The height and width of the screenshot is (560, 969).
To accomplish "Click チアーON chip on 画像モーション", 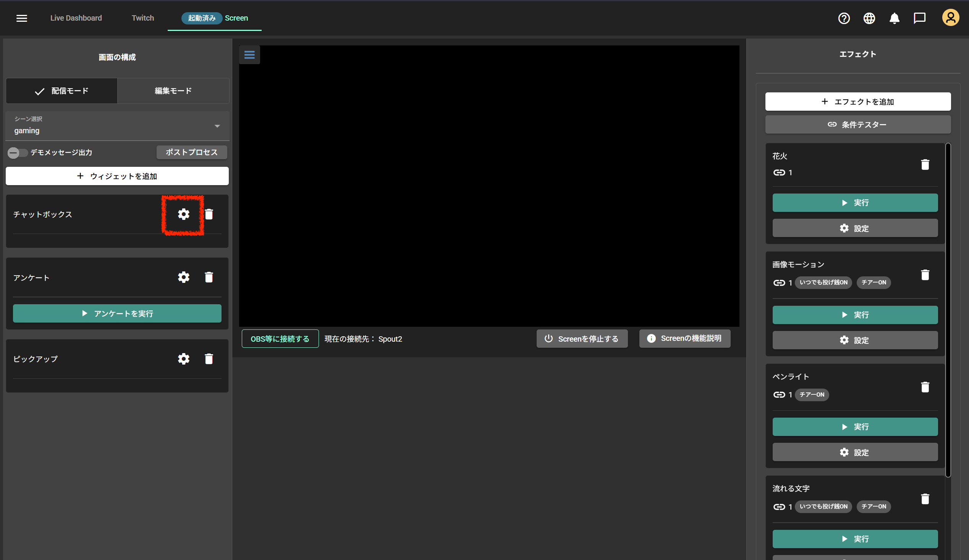I will coord(874,282).
